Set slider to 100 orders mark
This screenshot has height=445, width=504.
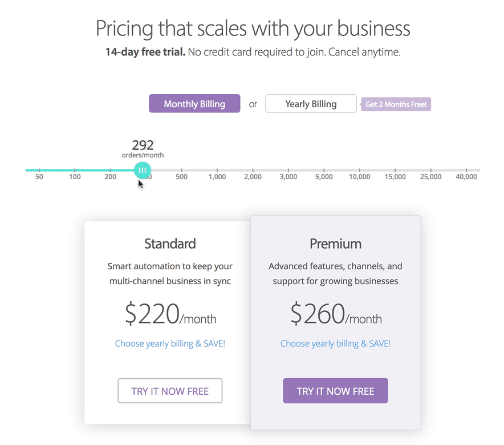coord(75,170)
